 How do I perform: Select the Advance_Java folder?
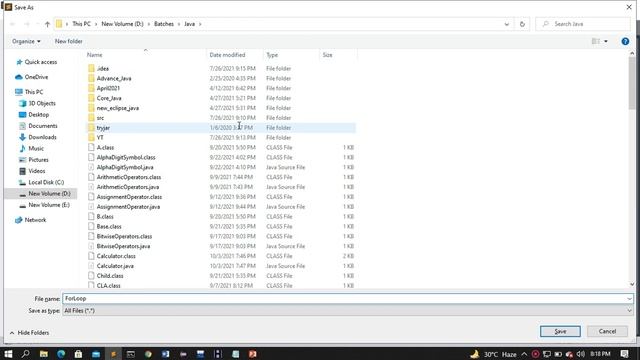point(114,78)
